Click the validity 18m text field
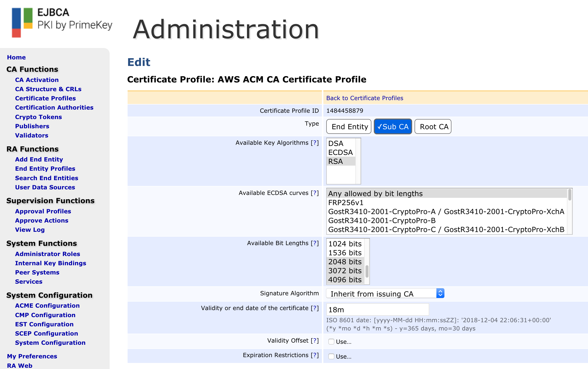 point(377,310)
